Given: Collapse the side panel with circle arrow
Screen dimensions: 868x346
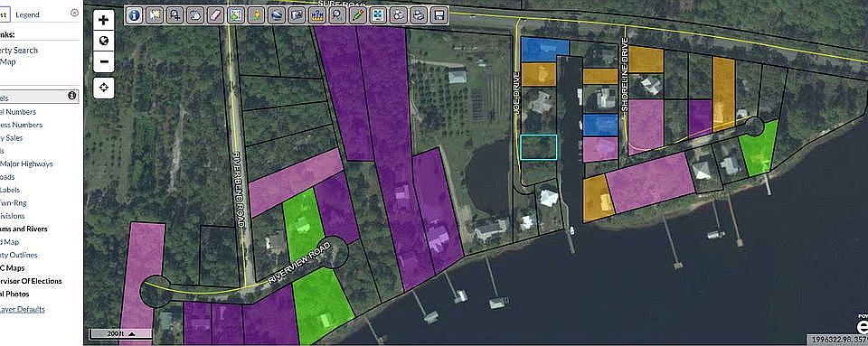Looking at the screenshot, I should pyautogui.click(x=75, y=13).
